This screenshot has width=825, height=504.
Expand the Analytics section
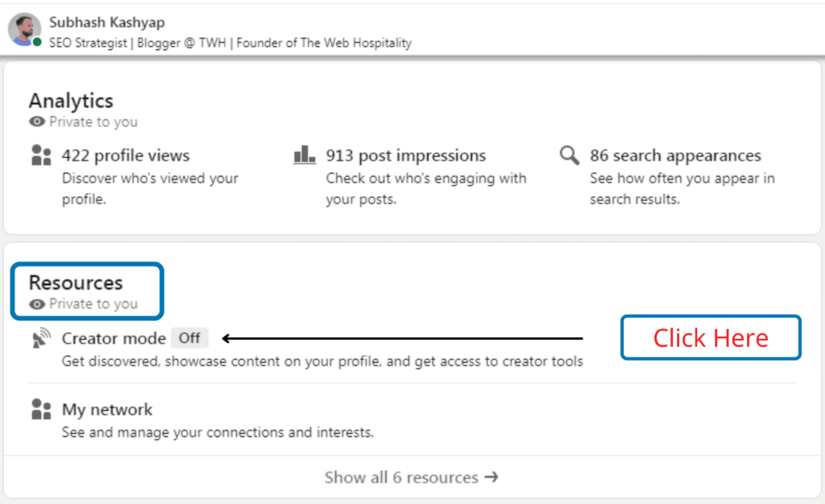point(70,101)
